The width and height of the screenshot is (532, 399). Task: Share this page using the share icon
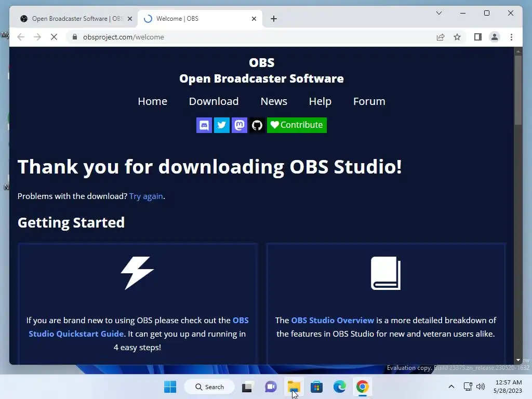pos(441,37)
